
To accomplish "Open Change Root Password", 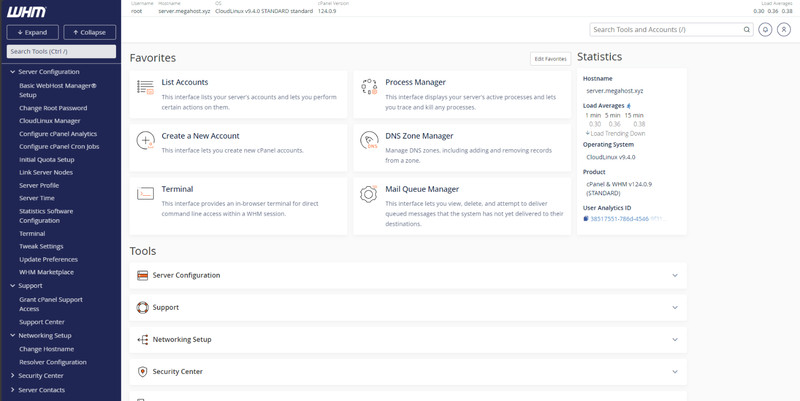I will coord(53,108).
